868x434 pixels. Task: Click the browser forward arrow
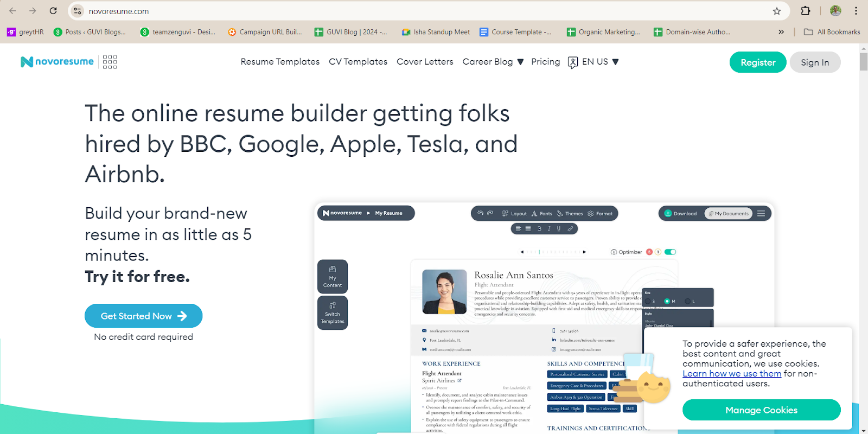coord(33,11)
